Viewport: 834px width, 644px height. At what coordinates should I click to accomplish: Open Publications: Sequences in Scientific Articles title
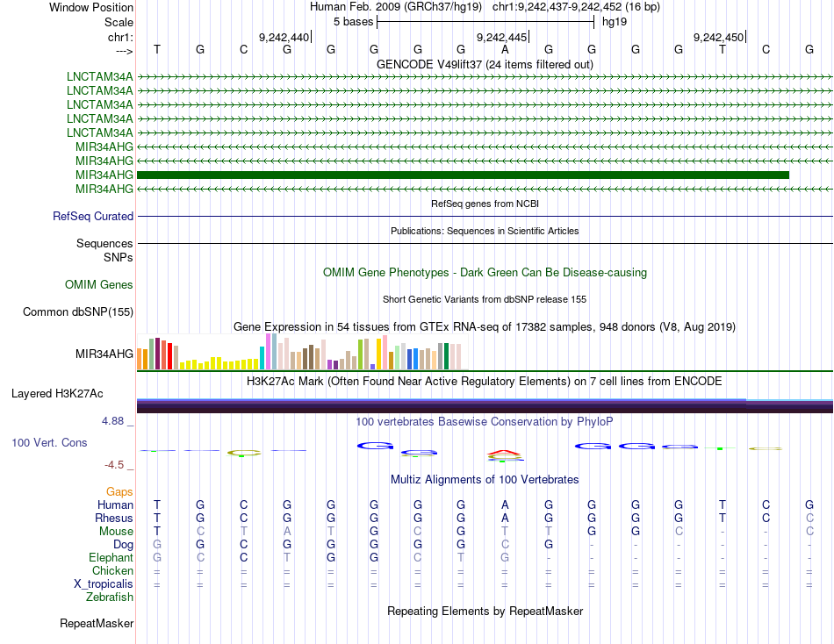point(485,231)
